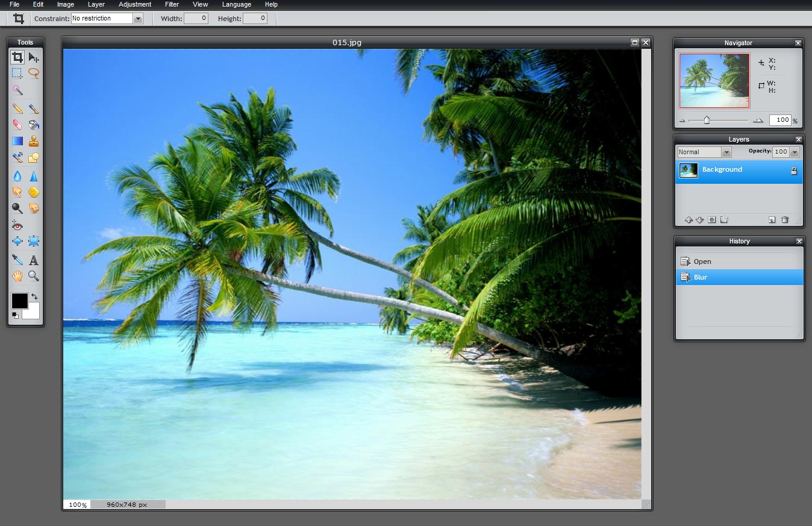
Task: Open the Delete Layer trash icon
Action: [785, 219]
